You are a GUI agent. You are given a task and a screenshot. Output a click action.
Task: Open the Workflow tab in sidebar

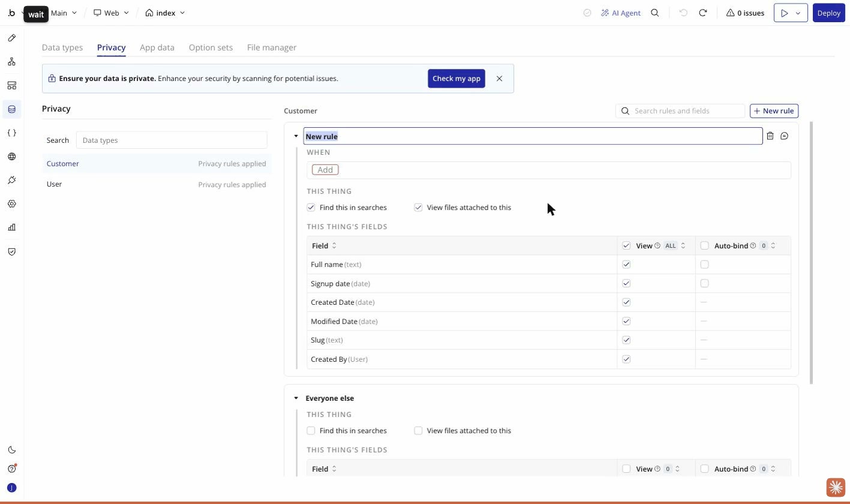11,62
